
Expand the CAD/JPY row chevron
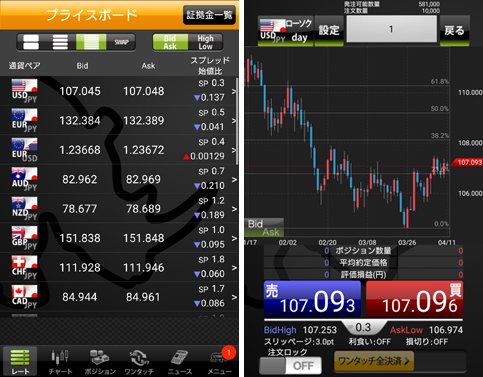tap(234, 297)
